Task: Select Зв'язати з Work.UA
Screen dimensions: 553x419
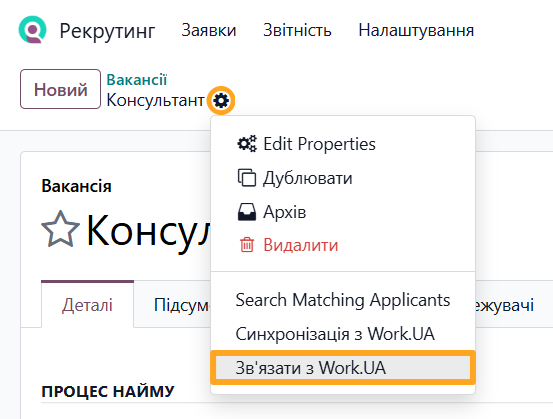Action: point(343,368)
